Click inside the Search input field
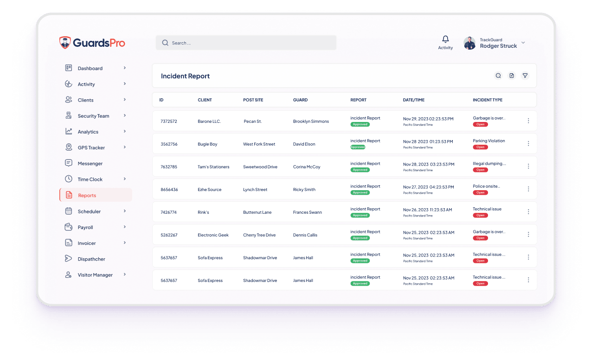591x364 pixels. coord(246,42)
